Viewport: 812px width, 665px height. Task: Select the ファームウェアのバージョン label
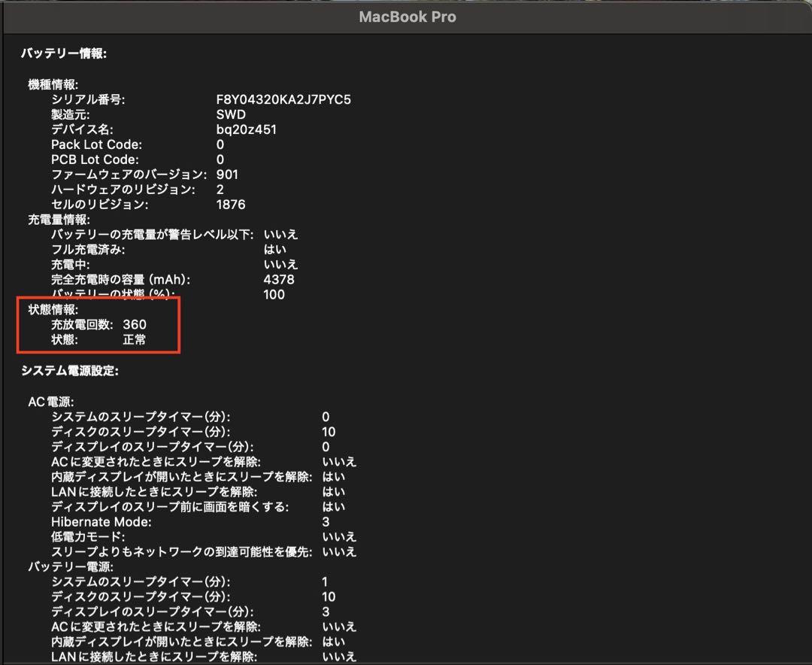[x=129, y=175]
